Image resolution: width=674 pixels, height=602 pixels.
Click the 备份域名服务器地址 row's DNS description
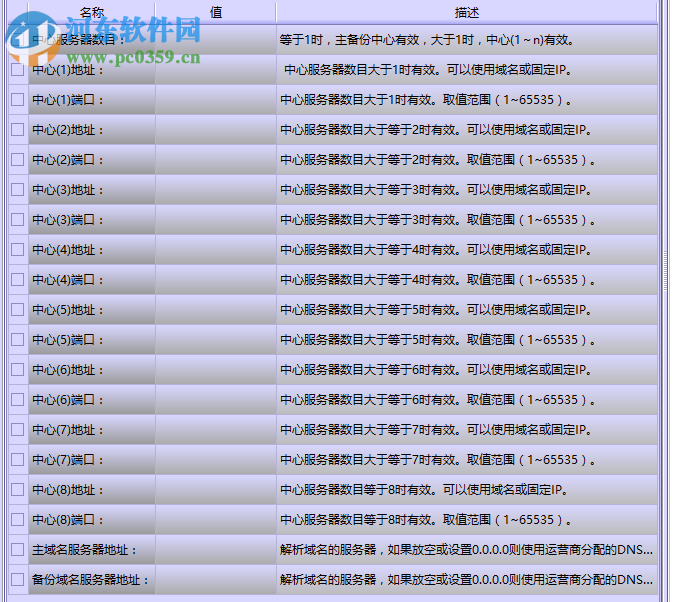(466, 580)
